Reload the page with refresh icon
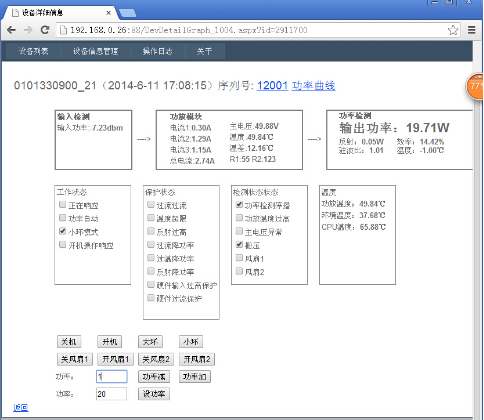Viewport: 484px width, 420px height. coord(45,30)
